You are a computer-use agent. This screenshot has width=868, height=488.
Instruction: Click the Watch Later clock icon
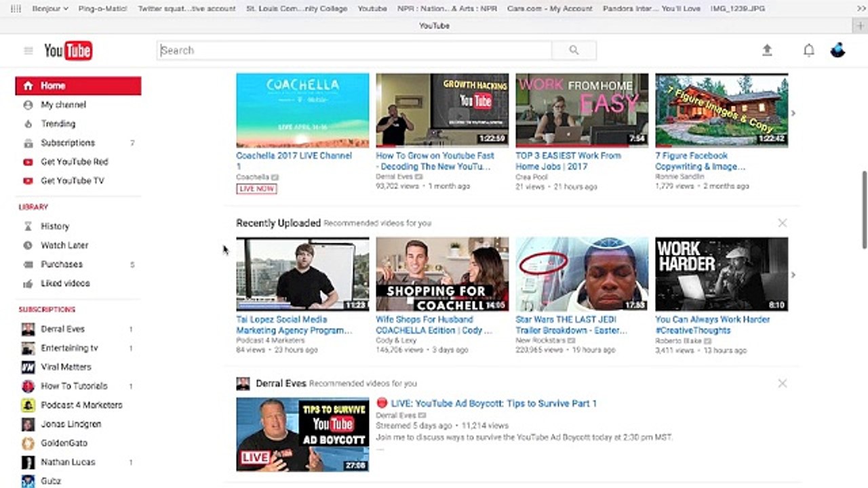click(28, 245)
